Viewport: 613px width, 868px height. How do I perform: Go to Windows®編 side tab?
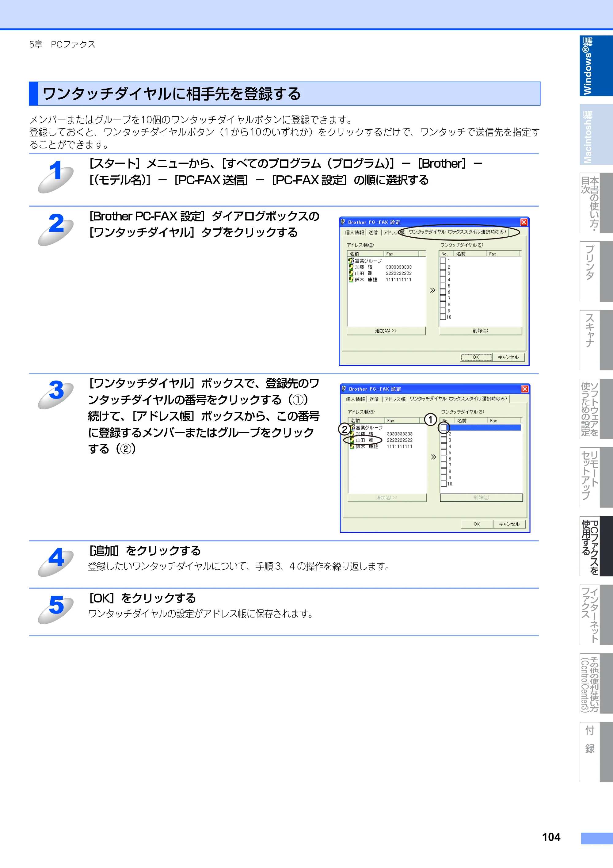click(596, 66)
